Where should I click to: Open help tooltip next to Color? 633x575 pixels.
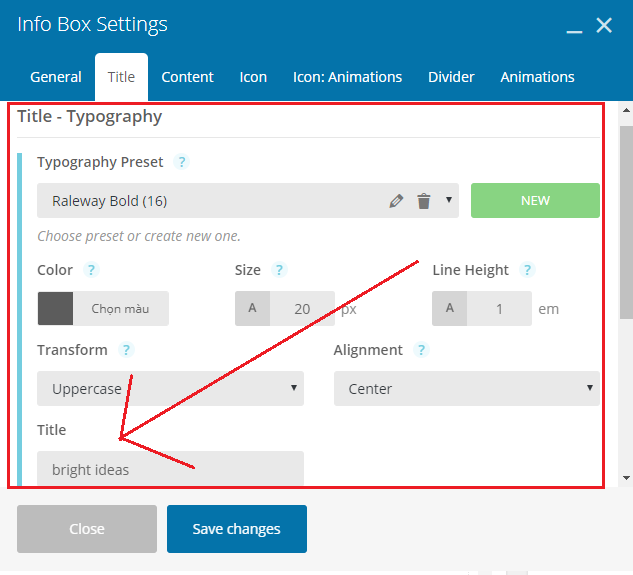pos(91,270)
